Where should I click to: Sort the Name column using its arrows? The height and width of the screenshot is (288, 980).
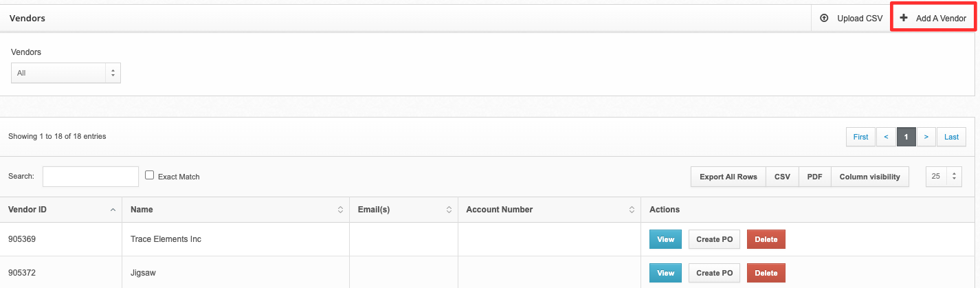click(x=340, y=210)
